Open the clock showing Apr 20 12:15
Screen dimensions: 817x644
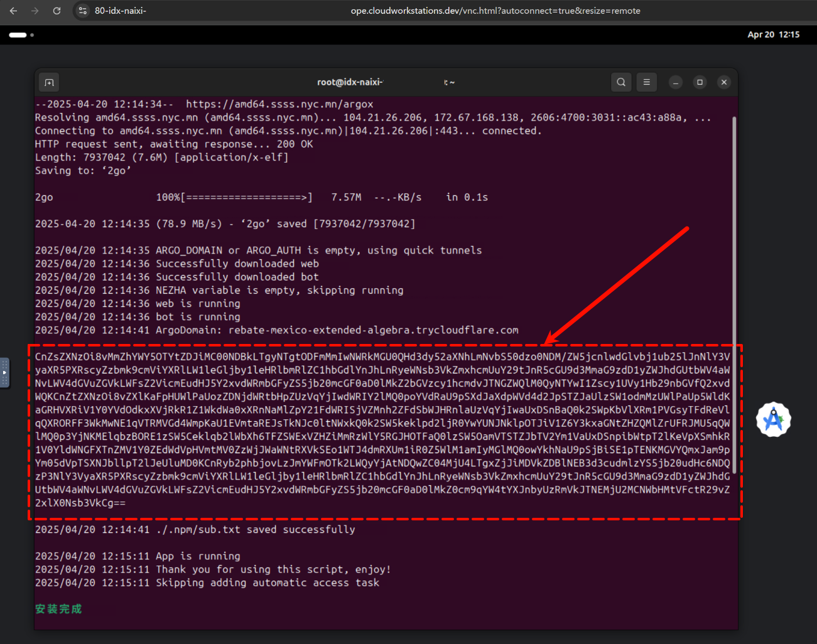click(x=773, y=35)
